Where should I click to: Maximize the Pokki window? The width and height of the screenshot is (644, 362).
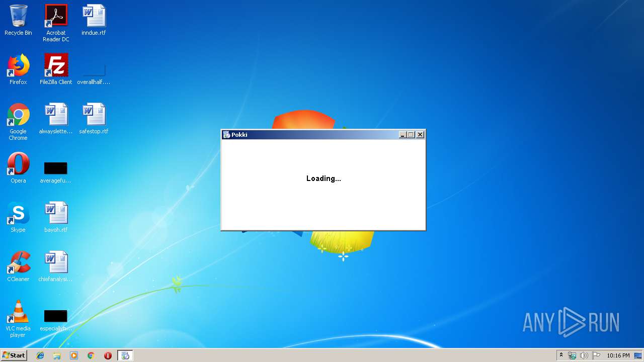[411, 135]
